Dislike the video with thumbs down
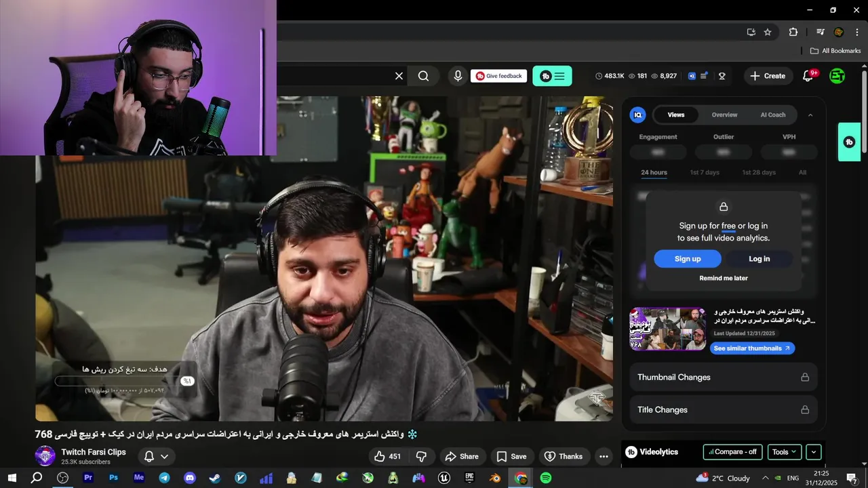 coord(421,457)
